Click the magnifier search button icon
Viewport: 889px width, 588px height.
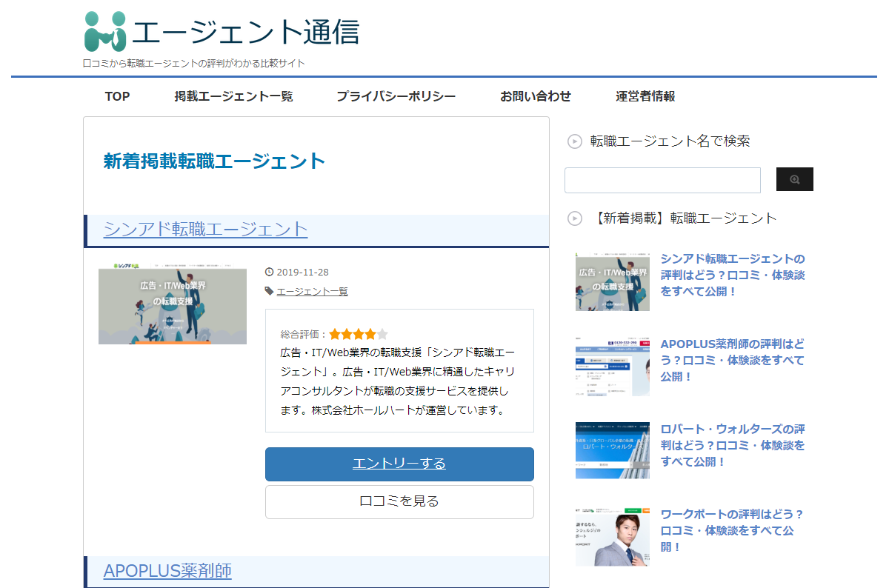click(x=795, y=179)
